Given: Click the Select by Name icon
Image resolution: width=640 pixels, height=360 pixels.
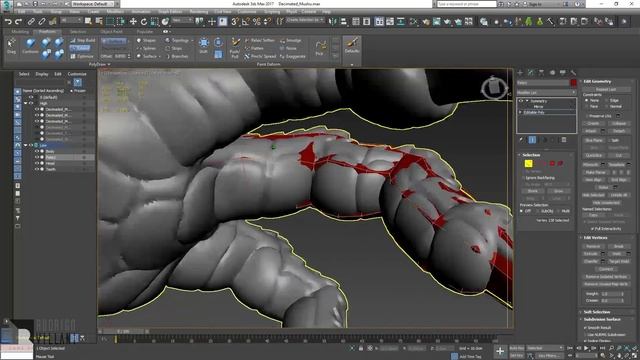Looking at the screenshot, I should 99,21.
